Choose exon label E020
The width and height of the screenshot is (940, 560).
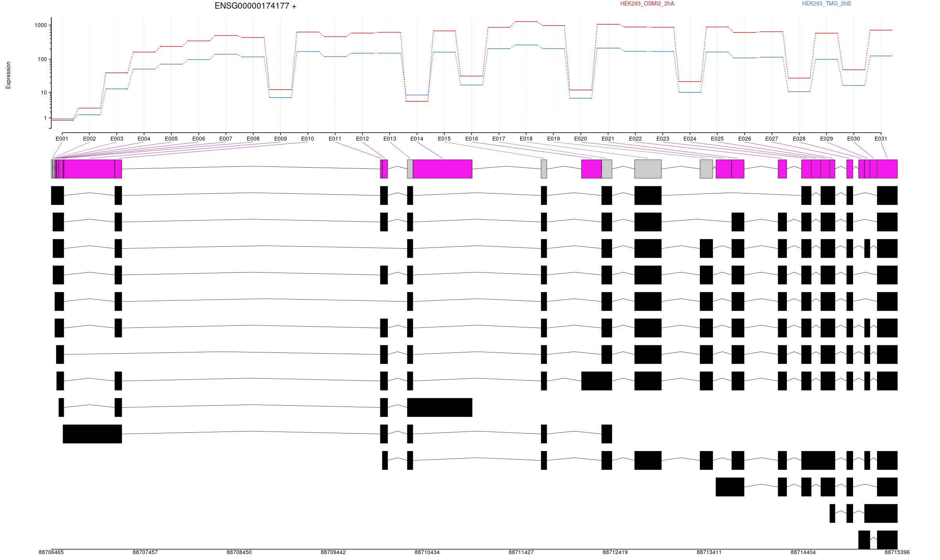pos(580,139)
